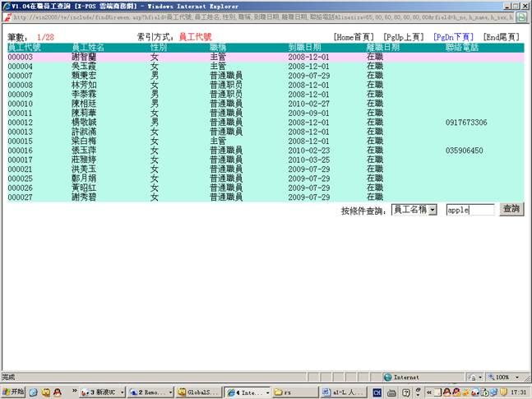Click the CH language indicator in tray
The width and height of the screenshot is (532, 399).
coord(377,392)
